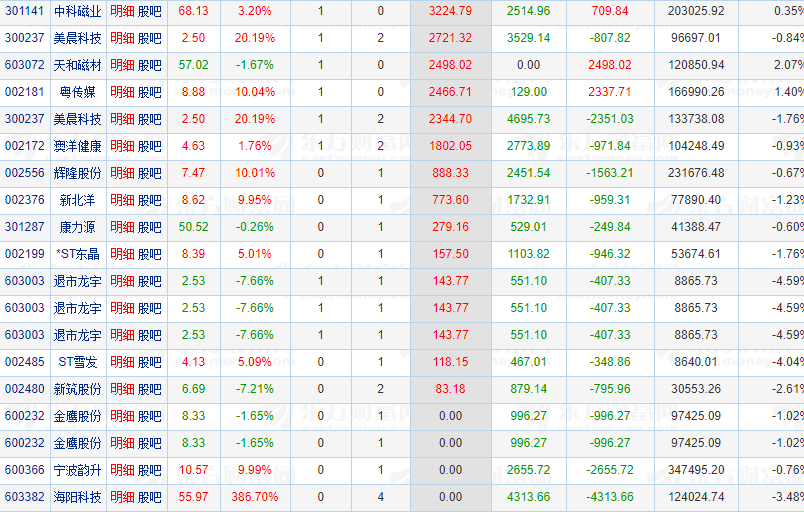Click stock code 301287
Screen dimensions: 804x512
(25, 227)
